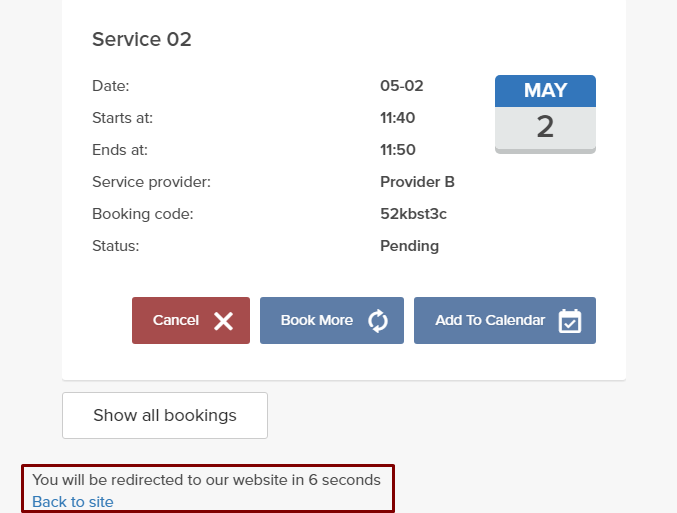
Task: Click the Pending status value
Action: (409, 246)
